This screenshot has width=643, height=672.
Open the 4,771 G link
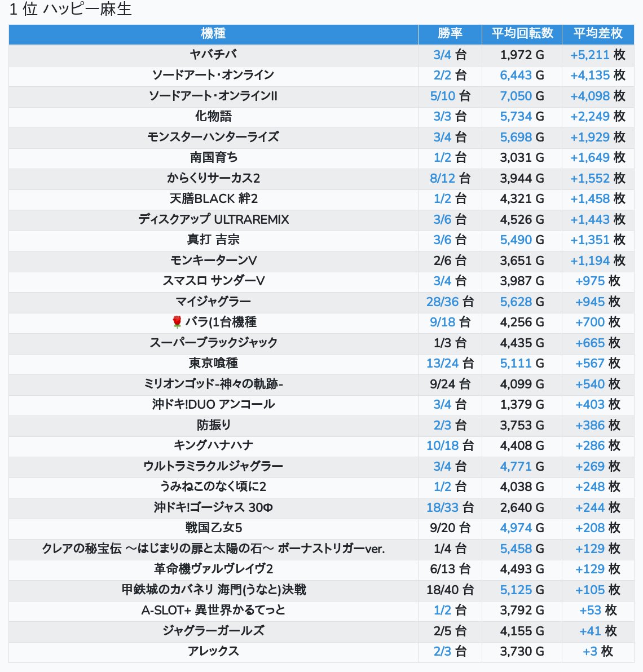pyautogui.click(x=516, y=466)
